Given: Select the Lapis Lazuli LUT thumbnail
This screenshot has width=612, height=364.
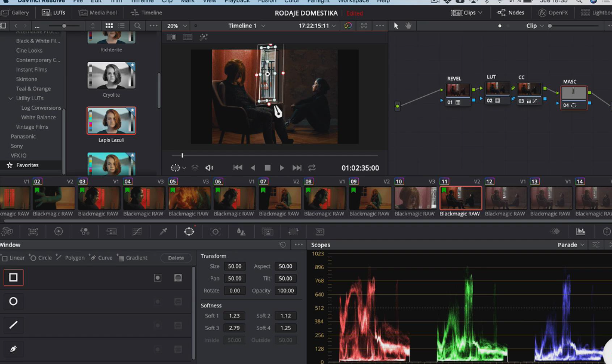Looking at the screenshot, I should tap(111, 121).
